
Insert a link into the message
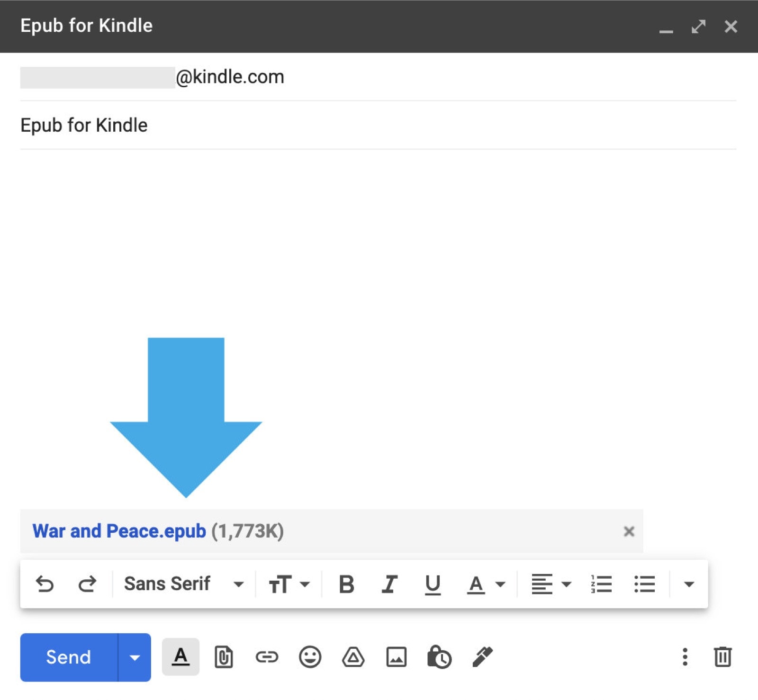click(x=267, y=657)
